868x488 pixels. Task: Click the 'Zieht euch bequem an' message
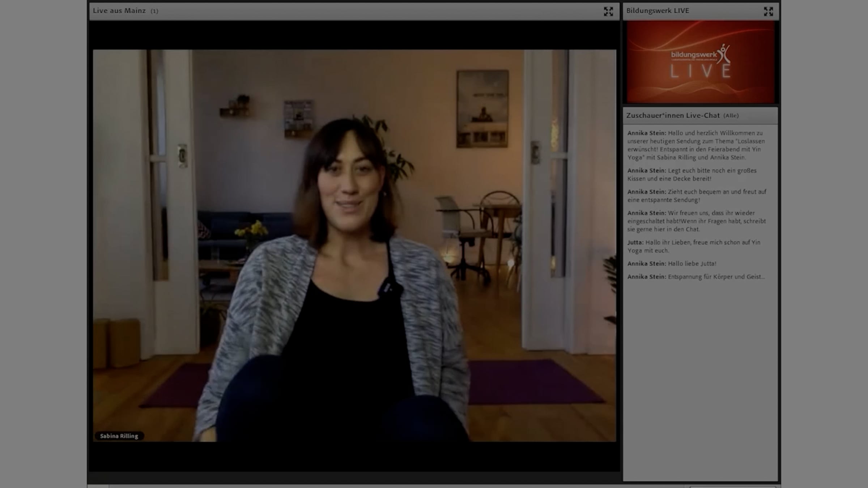pyautogui.click(x=697, y=196)
